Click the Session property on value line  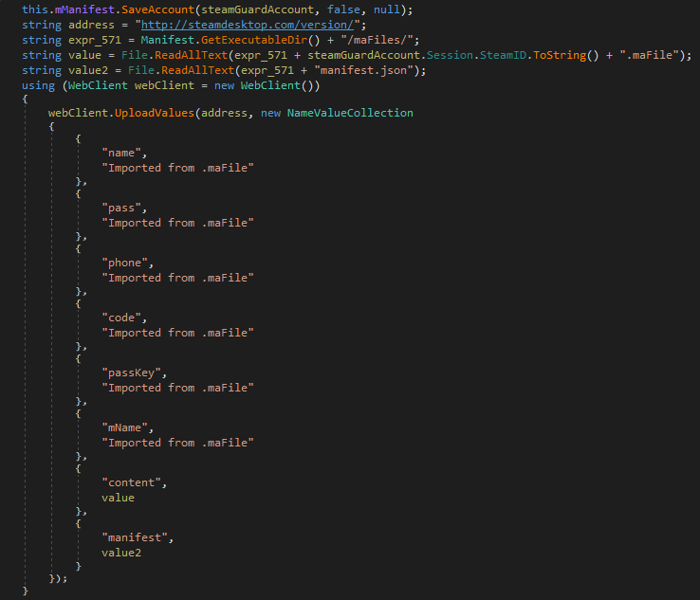coord(450,55)
